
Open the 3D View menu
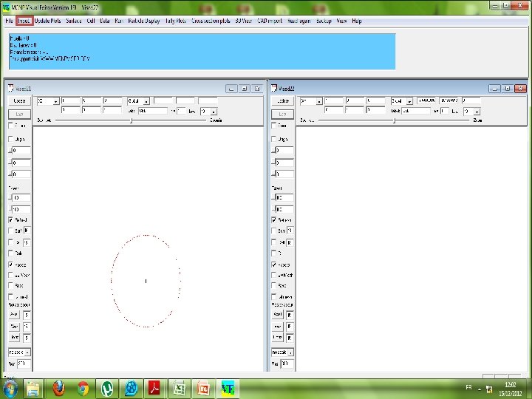coord(244,21)
